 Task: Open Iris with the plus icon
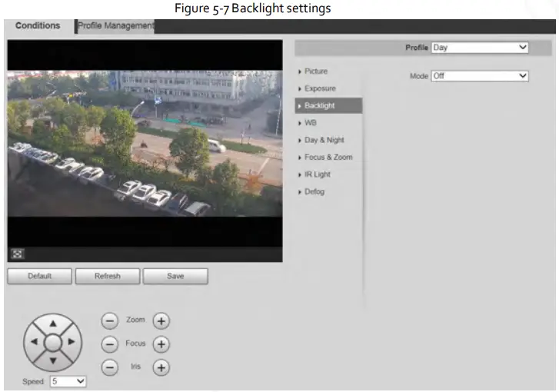coord(161,367)
